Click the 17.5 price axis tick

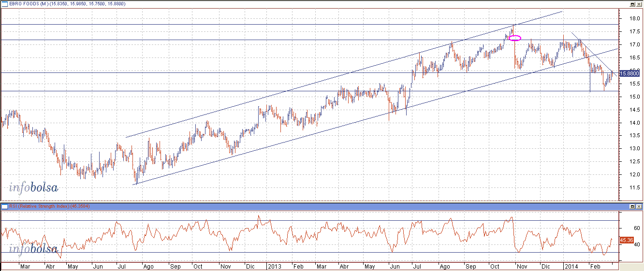634,31
